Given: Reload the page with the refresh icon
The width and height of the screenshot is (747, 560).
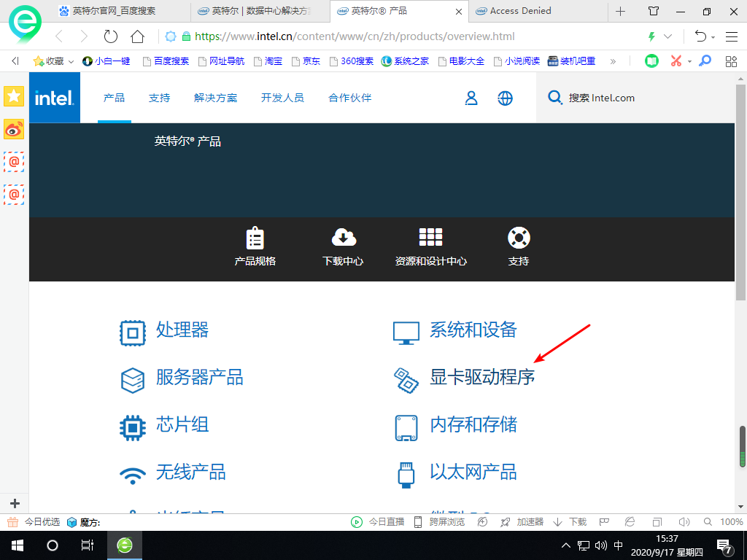Looking at the screenshot, I should [111, 36].
